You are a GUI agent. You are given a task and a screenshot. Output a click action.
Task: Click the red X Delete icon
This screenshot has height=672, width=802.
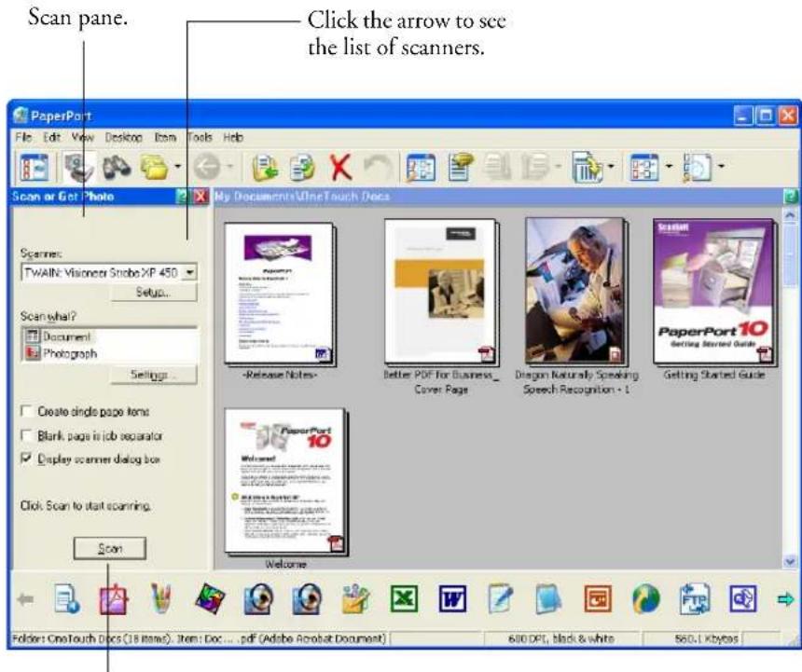pyautogui.click(x=340, y=167)
